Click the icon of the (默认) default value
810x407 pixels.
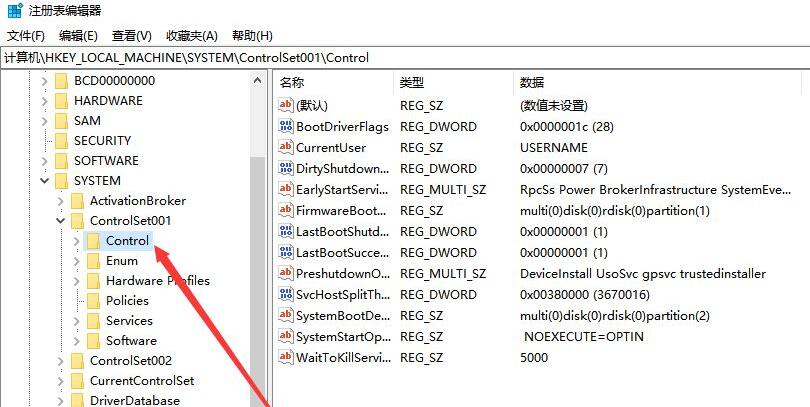coord(286,106)
